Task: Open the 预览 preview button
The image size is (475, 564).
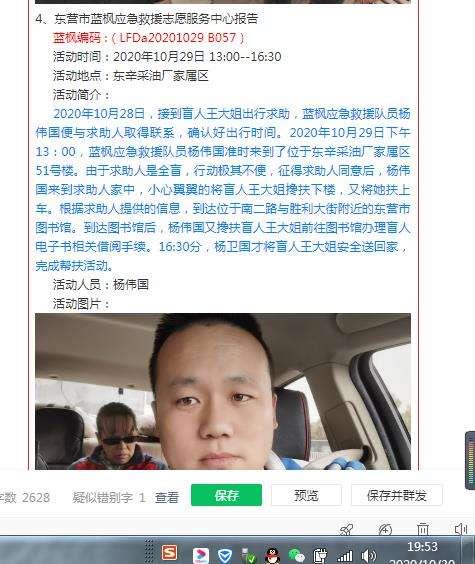Action: pyautogui.click(x=306, y=495)
